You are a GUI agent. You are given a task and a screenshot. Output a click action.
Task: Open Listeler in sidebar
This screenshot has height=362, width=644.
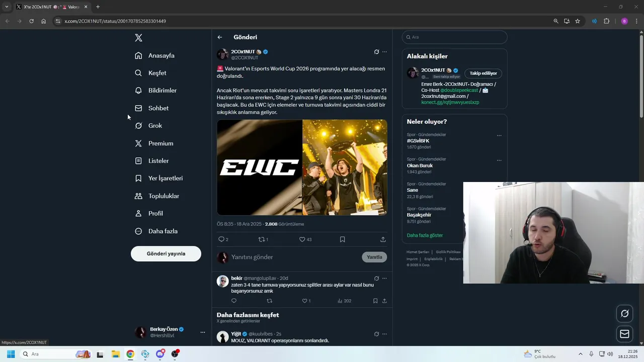(x=152, y=161)
